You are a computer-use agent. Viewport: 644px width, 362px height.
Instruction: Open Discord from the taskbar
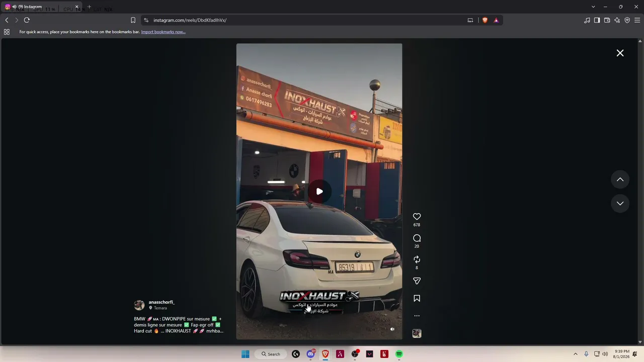[310, 354]
